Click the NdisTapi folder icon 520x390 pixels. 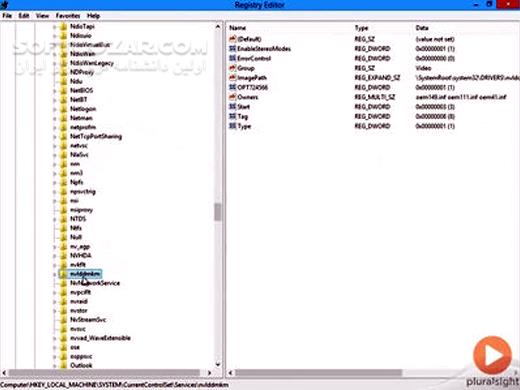pyautogui.click(x=63, y=26)
